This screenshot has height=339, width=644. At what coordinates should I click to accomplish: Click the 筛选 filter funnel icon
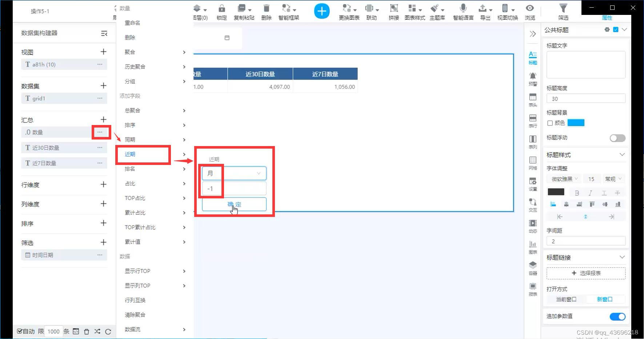point(563,8)
